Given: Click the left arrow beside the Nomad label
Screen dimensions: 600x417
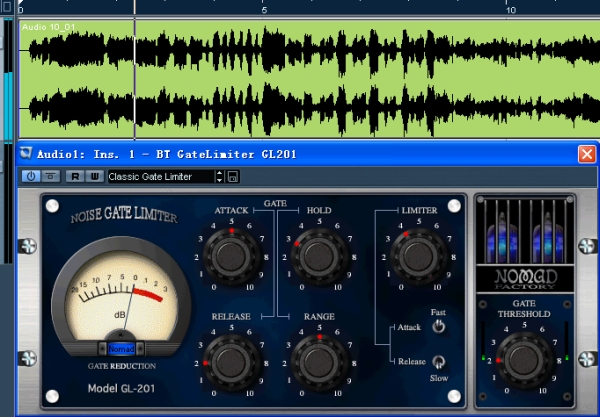Looking at the screenshot, I should [x=102, y=349].
